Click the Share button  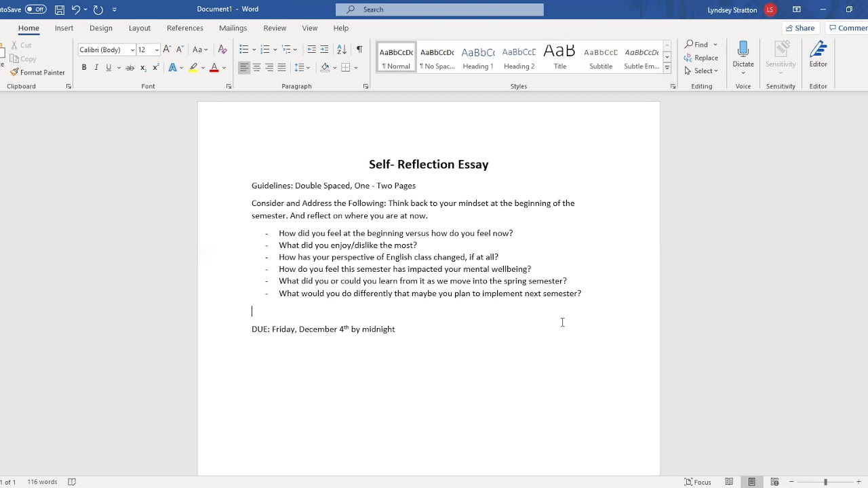[800, 28]
